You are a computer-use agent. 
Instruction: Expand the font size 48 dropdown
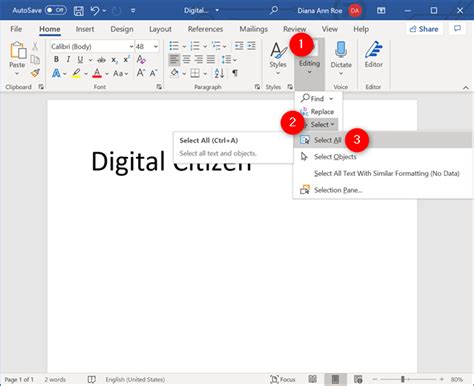[155, 47]
